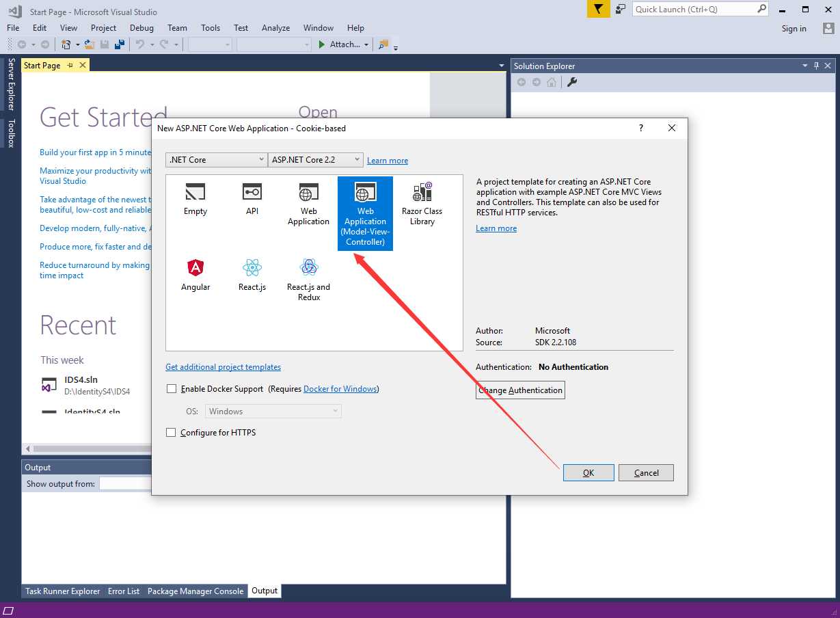The width and height of the screenshot is (840, 618).
Task: Select the Angular project template
Action: [195, 275]
